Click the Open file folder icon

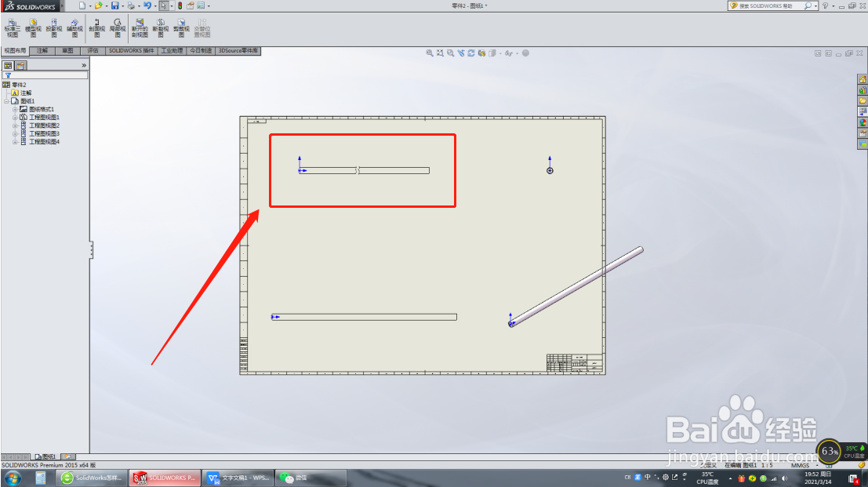click(x=99, y=5)
